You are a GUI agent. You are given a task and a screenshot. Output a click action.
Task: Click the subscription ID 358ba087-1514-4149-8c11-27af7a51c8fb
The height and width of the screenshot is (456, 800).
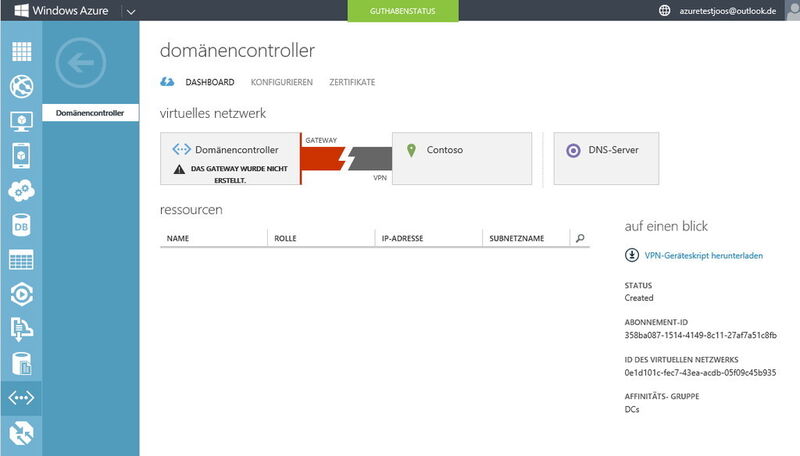point(701,335)
